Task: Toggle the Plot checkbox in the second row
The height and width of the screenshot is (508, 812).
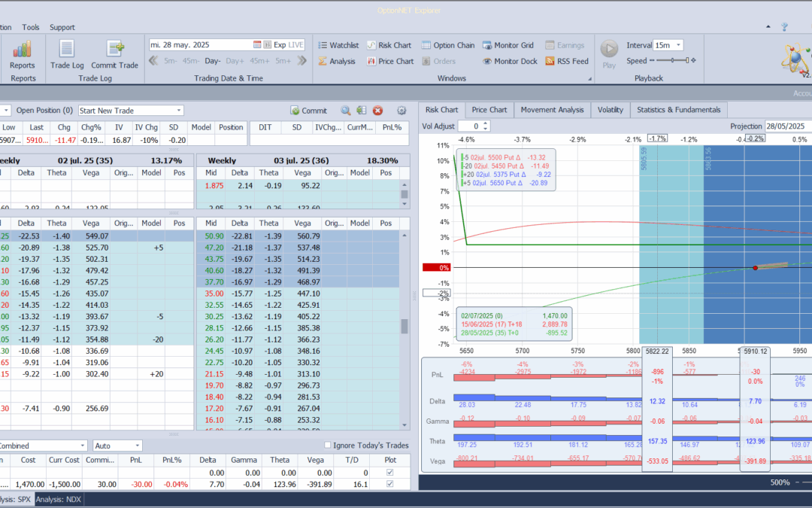Action: 389,484
